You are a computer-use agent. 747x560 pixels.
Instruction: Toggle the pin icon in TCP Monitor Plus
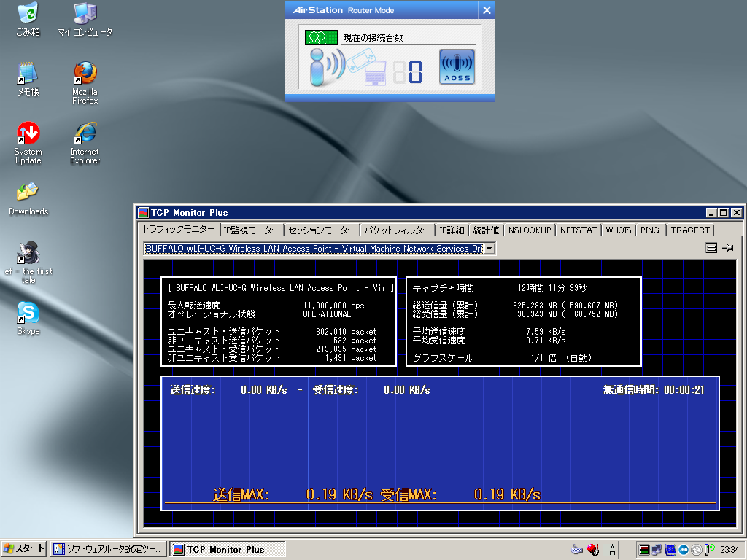[728, 248]
